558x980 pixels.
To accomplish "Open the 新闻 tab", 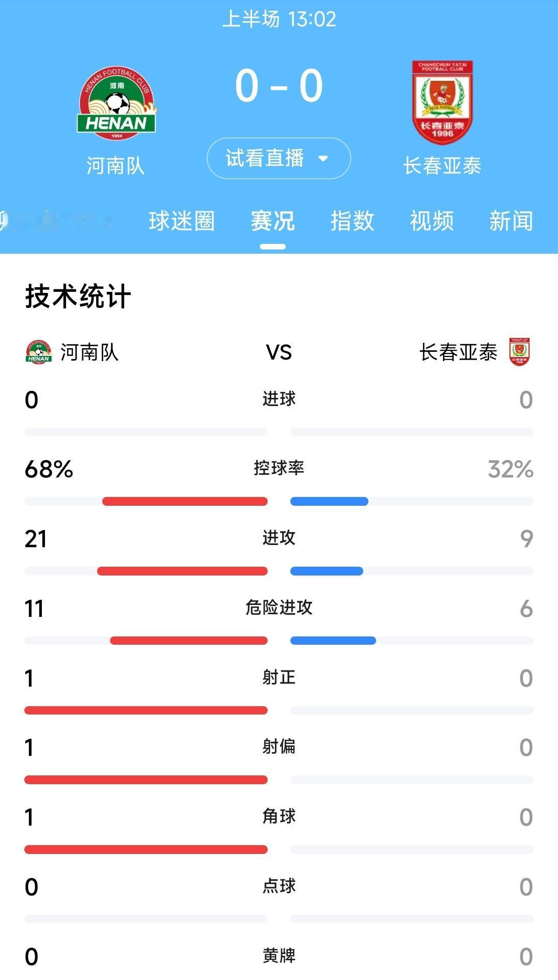I will 512,221.
